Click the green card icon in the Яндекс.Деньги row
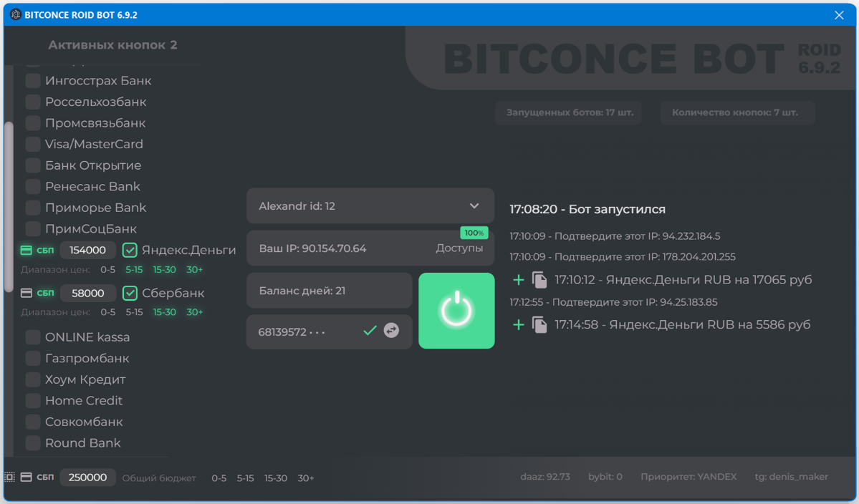Image resolution: width=859 pixels, height=504 pixels. click(27, 250)
